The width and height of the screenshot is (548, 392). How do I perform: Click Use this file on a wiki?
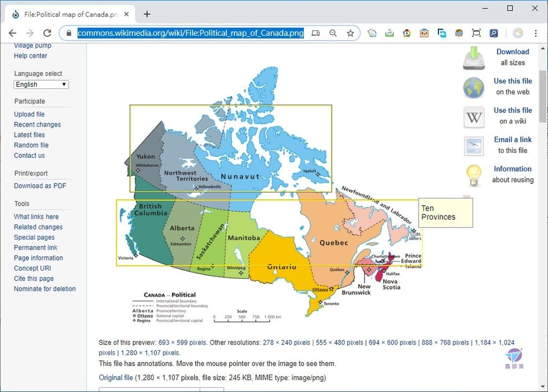(x=513, y=110)
